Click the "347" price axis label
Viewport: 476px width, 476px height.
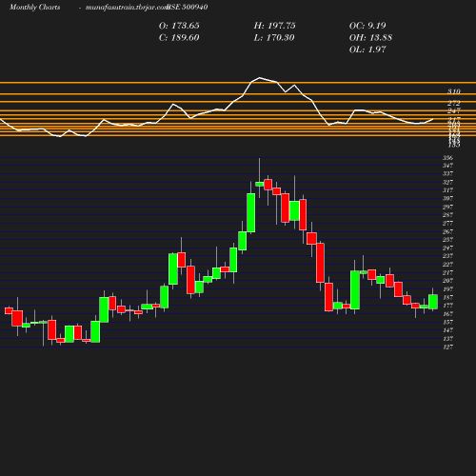(447, 166)
